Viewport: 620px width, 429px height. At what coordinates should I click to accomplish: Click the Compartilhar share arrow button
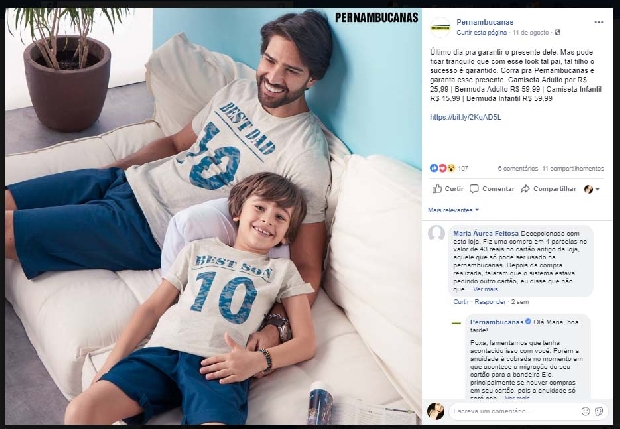[x=548, y=189]
